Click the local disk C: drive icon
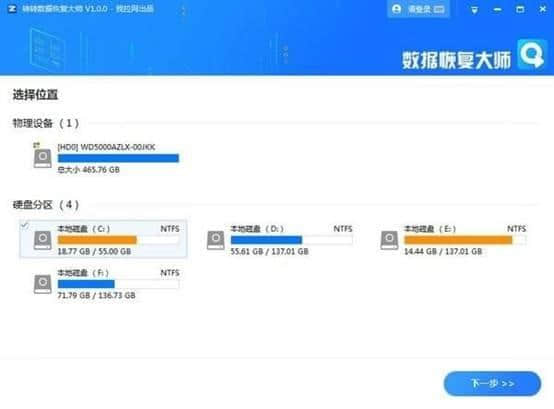554x409 pixels. (42, 240)
